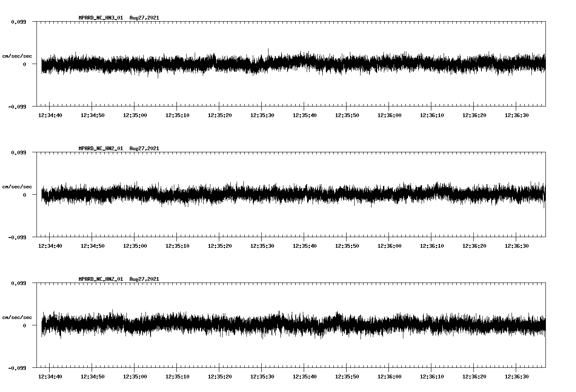The width and height of the screenshot is (576, 392).
Task: Click 12:34:40 label under HN3 chart
Action: pos(50,115)
